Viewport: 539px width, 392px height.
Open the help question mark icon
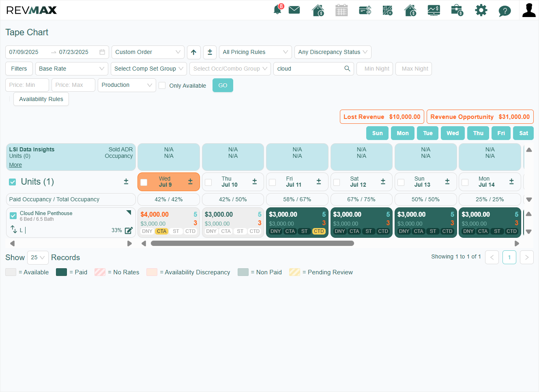(505, 11)
